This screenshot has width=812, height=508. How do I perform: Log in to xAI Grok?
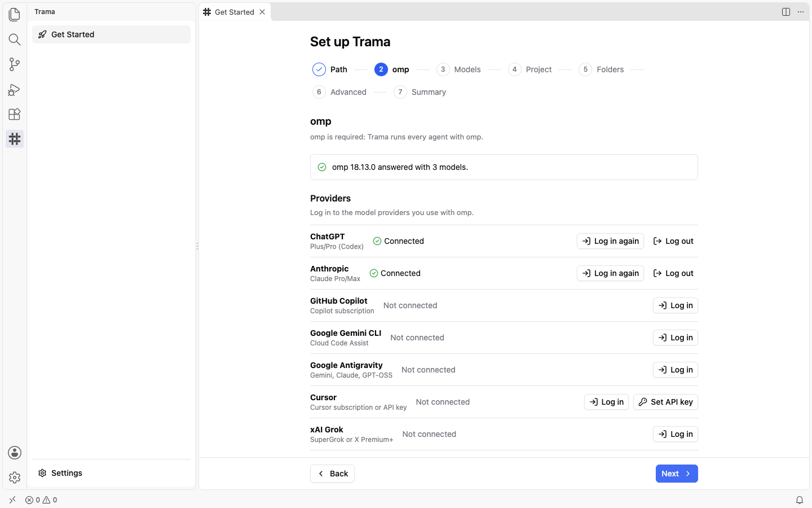(x=676, y=434)
